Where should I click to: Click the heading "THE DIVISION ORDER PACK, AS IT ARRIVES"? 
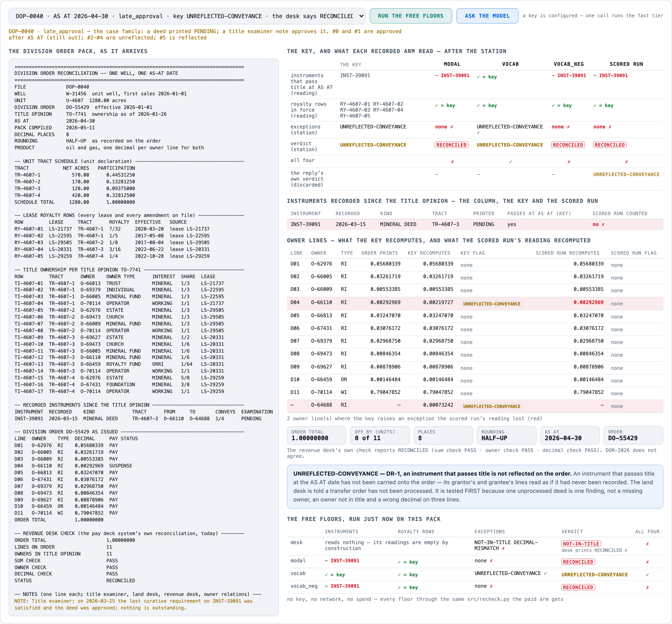pos(78,51)
